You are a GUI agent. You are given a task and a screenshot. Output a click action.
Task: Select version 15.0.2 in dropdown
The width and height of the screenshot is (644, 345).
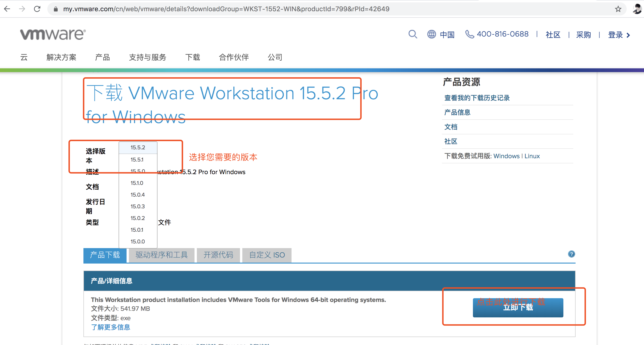click(138, 218)
